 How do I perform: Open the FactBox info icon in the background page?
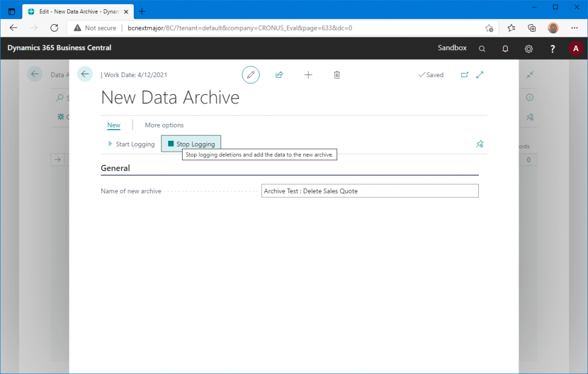coord(529,98)
